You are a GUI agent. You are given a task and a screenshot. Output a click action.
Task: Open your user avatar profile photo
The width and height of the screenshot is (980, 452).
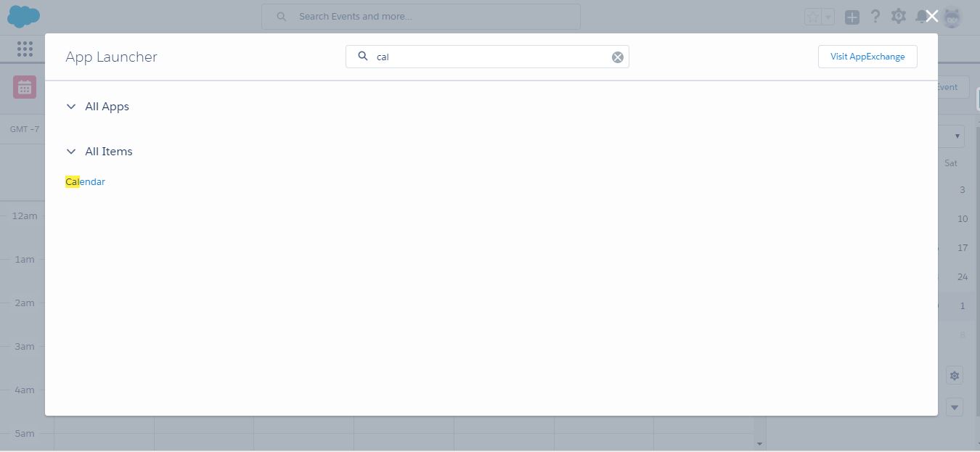(x=951, y=16)
